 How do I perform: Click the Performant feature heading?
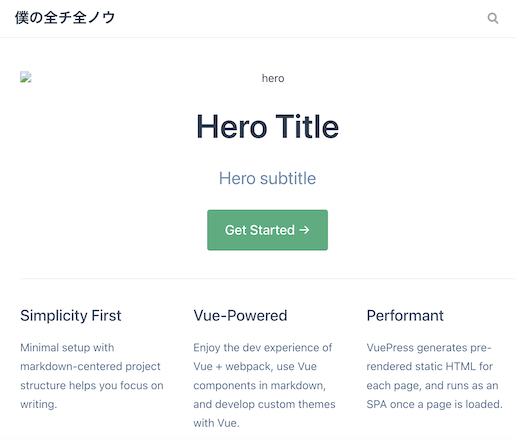(x=405, y=316)
